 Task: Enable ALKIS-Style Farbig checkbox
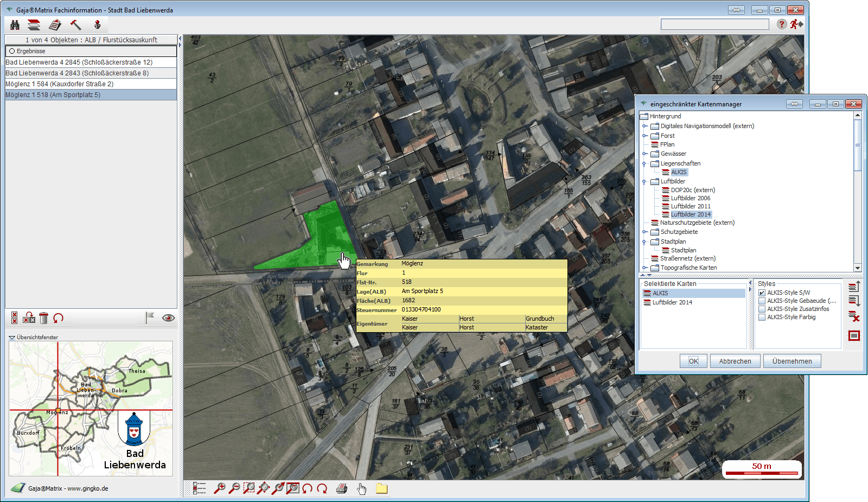coord(762,317)
